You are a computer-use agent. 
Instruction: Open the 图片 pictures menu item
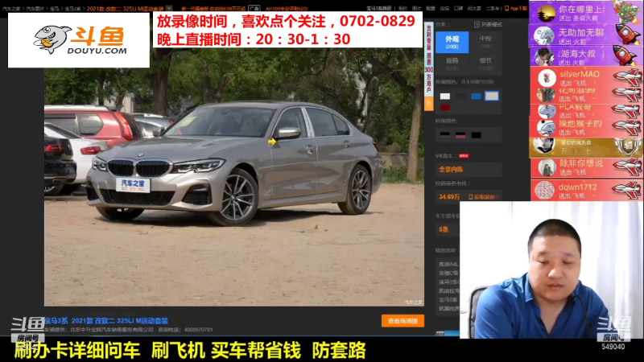point(416,8)
